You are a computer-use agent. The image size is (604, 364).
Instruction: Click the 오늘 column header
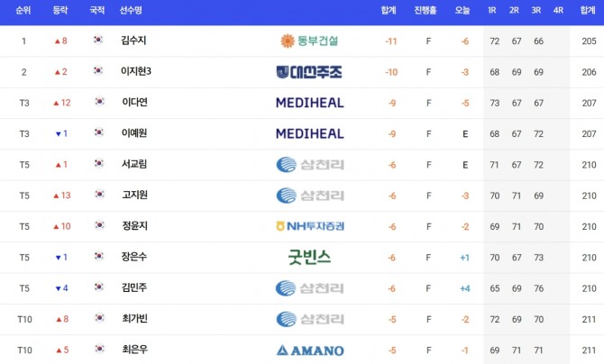click(x=462, y=11)
